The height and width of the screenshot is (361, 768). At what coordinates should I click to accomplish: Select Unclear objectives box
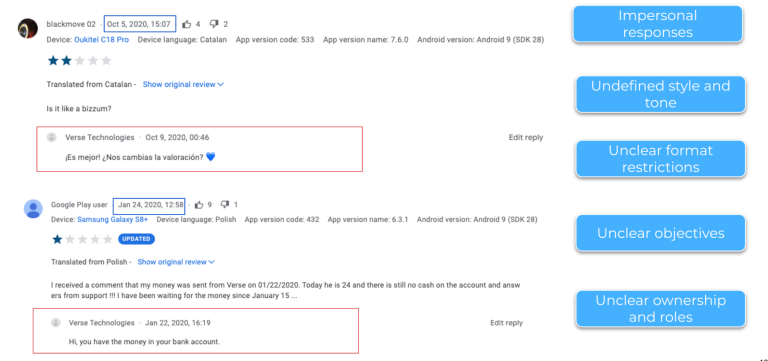[660, 233]
